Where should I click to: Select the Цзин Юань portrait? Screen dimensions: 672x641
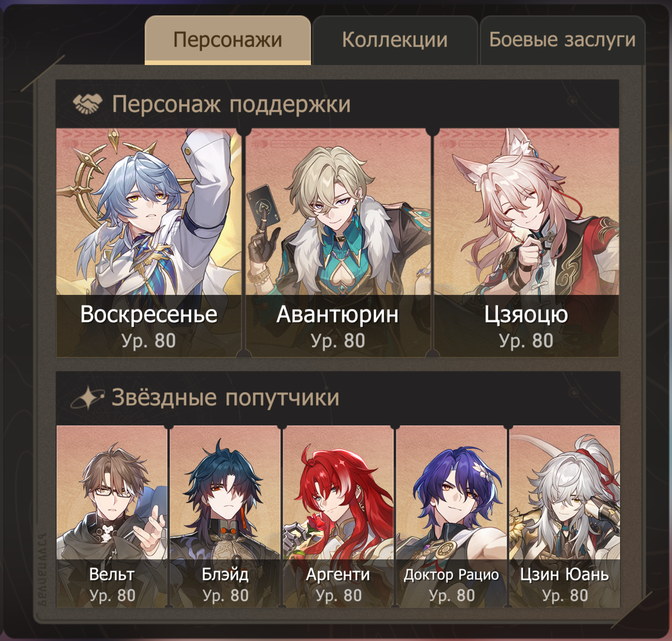tap(564, 516)
